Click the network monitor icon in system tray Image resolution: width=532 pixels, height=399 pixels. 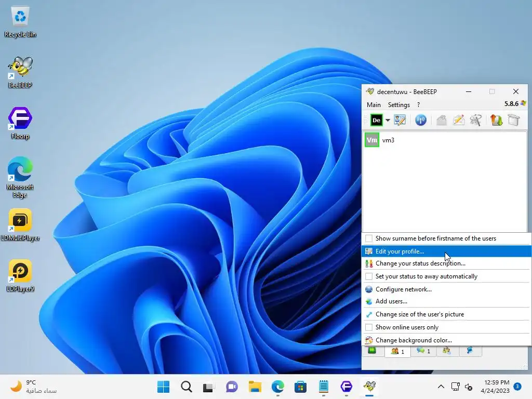(455, 387)
